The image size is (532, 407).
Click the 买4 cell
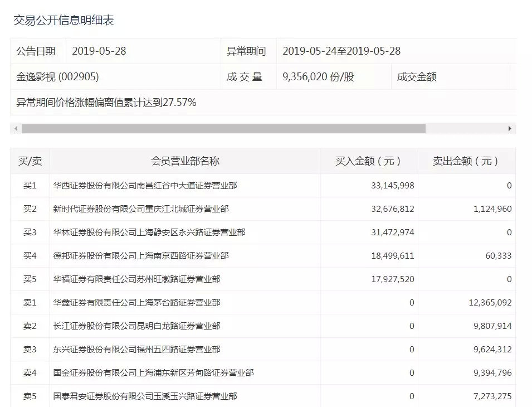pyautogui.click(x=30, y=255)
